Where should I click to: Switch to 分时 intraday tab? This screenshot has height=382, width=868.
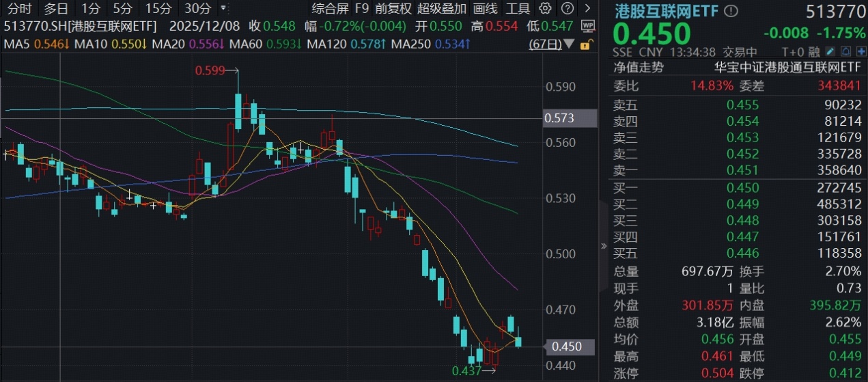pos(20,9)
